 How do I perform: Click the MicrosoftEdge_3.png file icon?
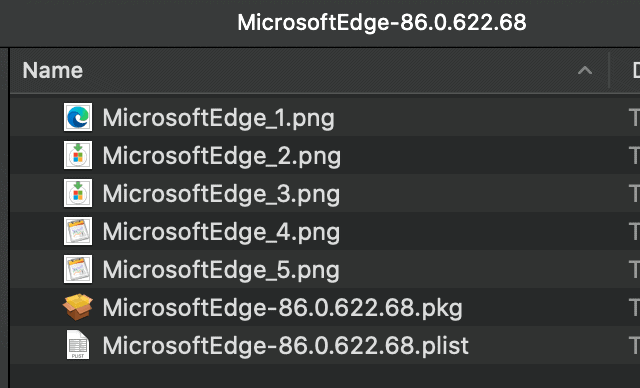78,193
